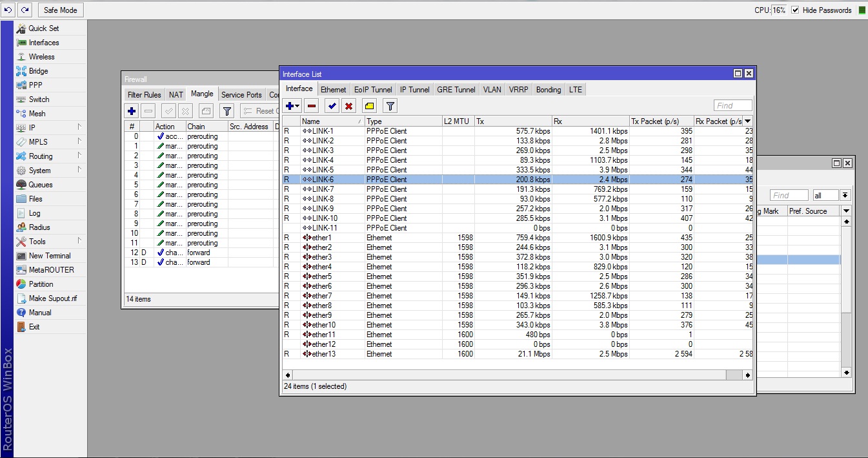The height and width of the screenshot is (458, 868).
Task: Toggle the Safe Mode button
Action: click(61, 10)
